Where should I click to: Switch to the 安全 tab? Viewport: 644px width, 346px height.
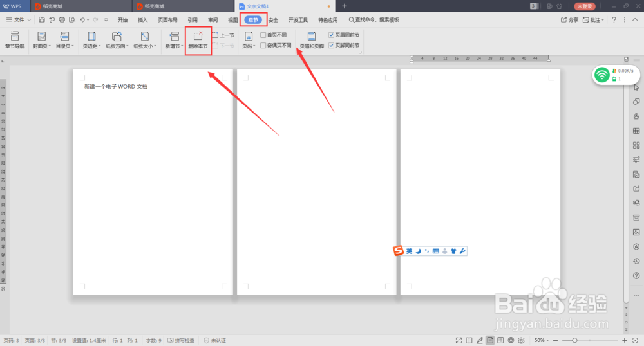[274, 20]
